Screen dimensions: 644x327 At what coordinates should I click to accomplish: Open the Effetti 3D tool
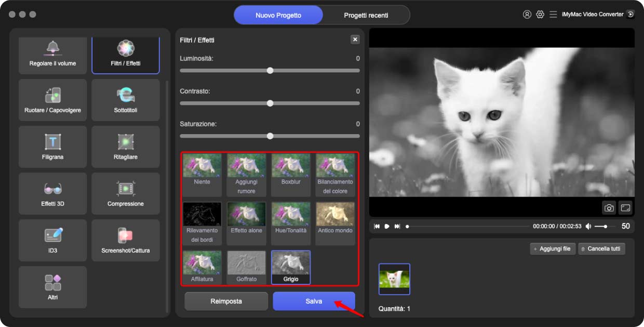pos(52,193)
